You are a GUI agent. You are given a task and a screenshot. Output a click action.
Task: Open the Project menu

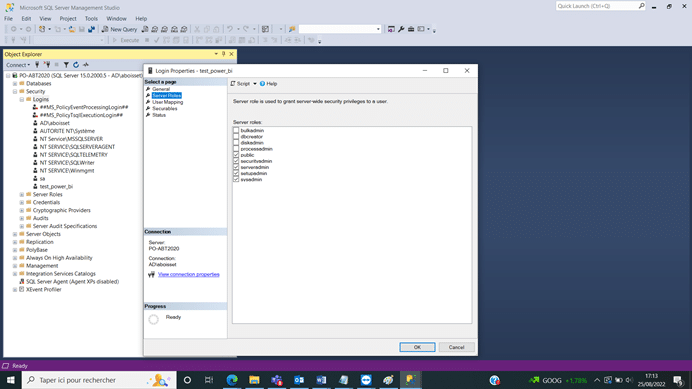(68, 19)
